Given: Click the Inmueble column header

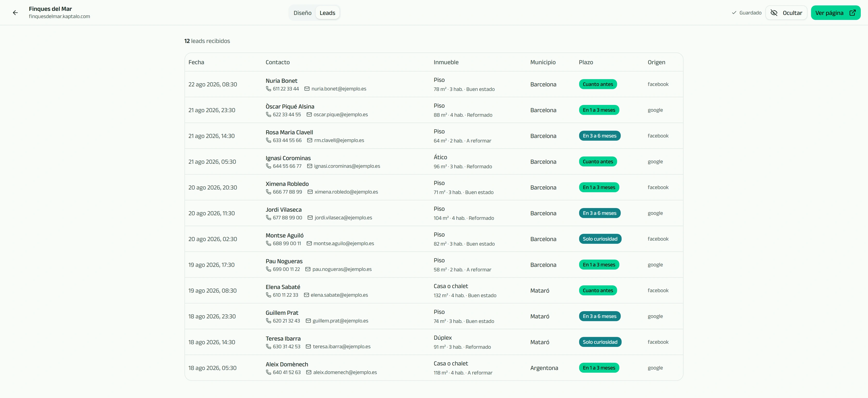Looking at the screenshot, I should click(x=446, y=62).
